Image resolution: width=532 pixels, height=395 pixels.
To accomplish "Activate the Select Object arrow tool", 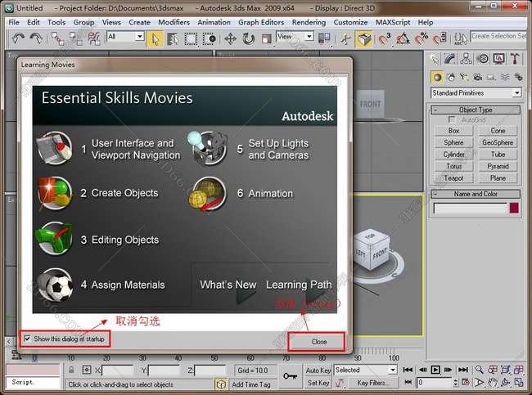I will [x=155, y=38].
